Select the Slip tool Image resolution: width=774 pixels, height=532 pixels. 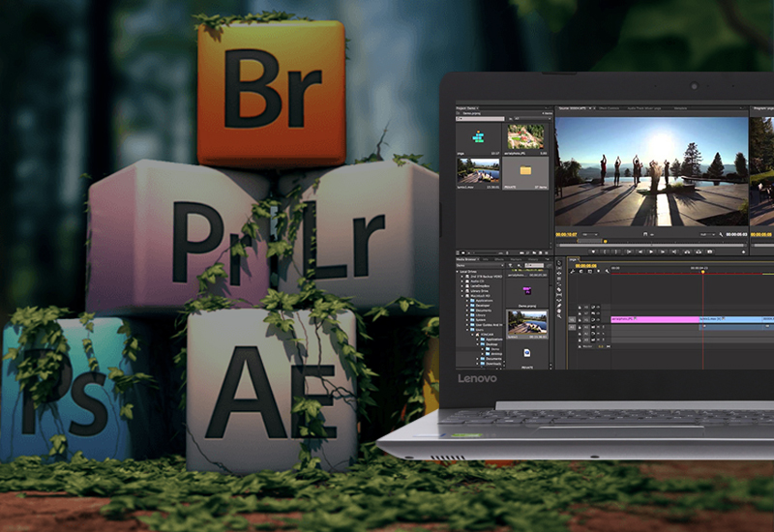point(559,295)
